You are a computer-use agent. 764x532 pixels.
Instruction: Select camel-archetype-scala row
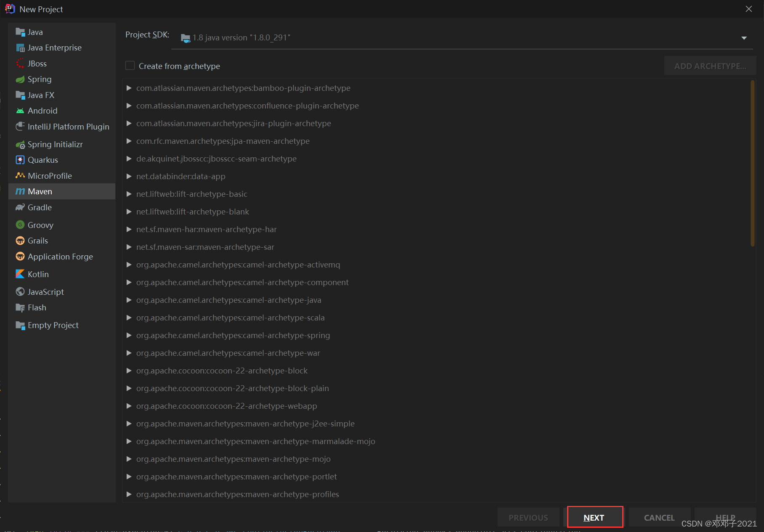pyautogui.click(x=438, y=318)
